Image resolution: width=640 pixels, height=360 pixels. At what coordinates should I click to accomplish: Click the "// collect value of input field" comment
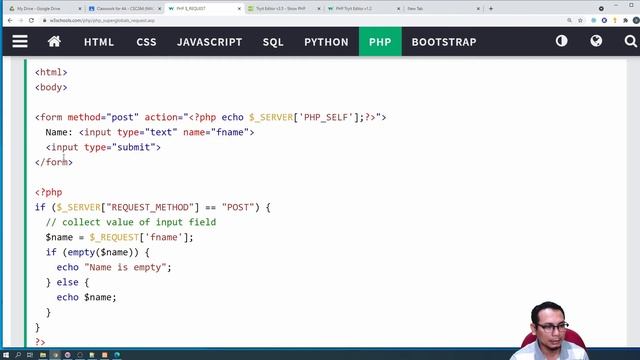tap(131, 222)
